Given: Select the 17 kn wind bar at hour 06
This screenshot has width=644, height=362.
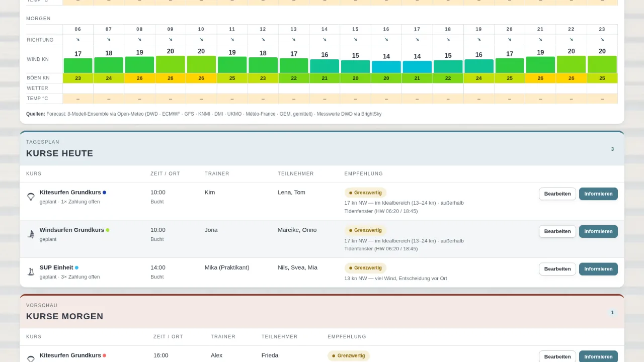Looking at the screenshot, I should pos(78,65).
